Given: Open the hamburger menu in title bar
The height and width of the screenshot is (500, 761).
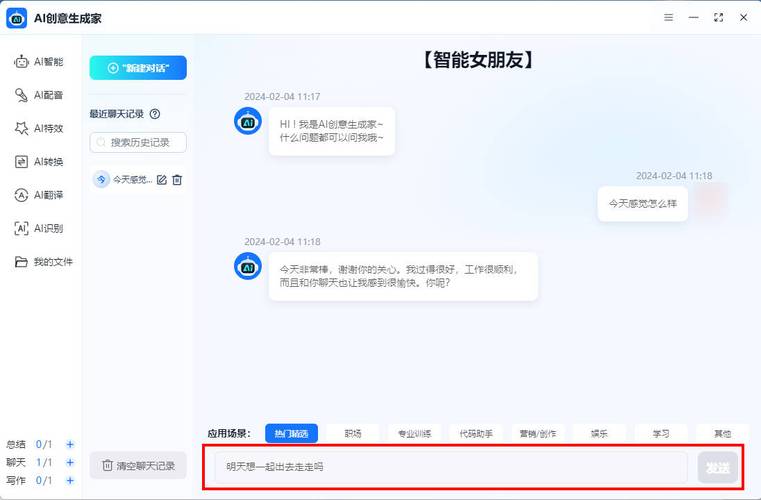Looking at the screenshot, I should pyautogui.click(x=668, y=17).
